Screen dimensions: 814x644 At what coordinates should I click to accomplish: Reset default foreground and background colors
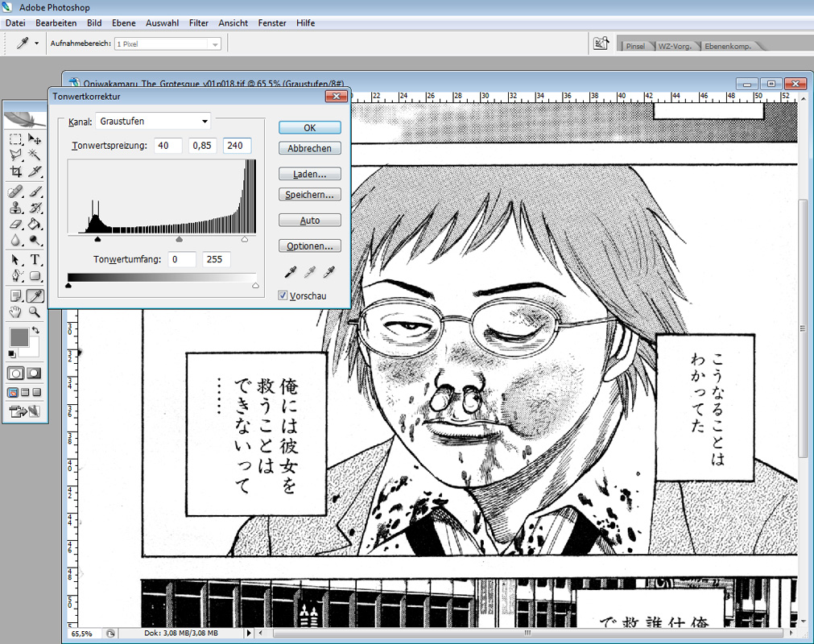tap(12, 354)
